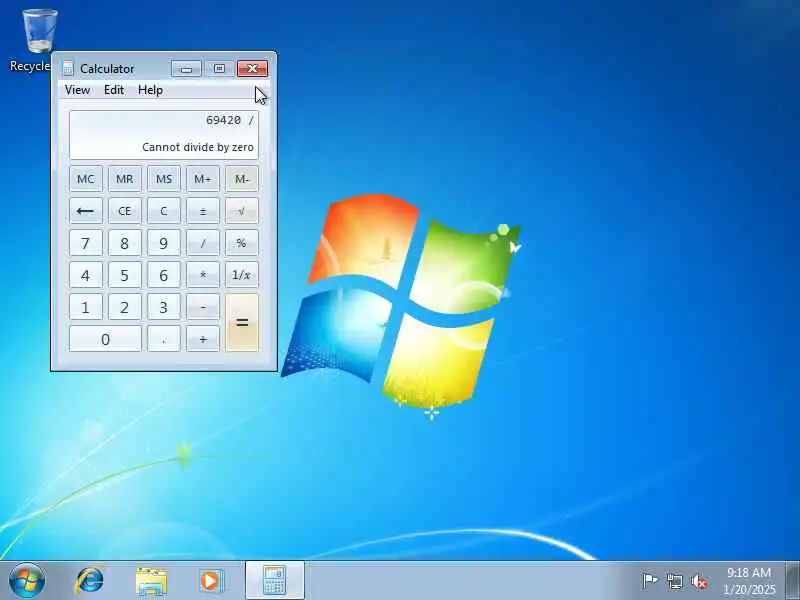Click the backspace arrow button
Screen dimensions: 800x600
(x=86, y=211)
